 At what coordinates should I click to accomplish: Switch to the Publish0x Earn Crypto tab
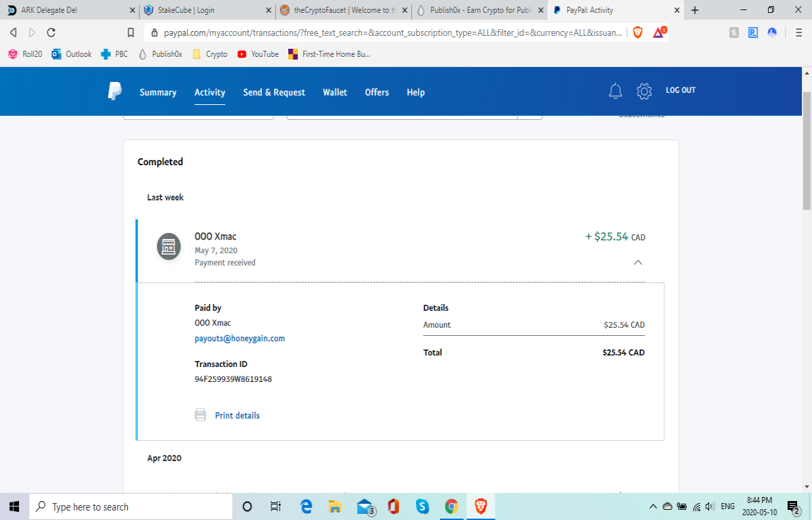click(x=479, y=10)
